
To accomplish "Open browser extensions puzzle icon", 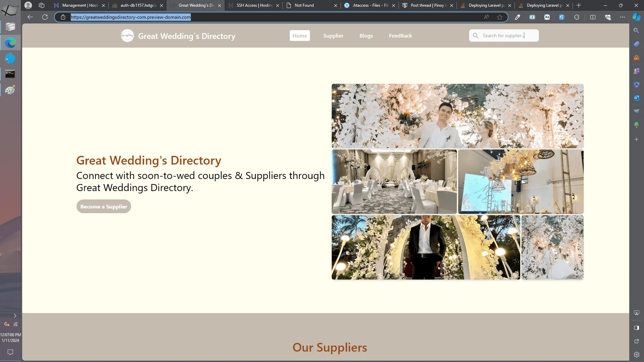I will point(577,17).
